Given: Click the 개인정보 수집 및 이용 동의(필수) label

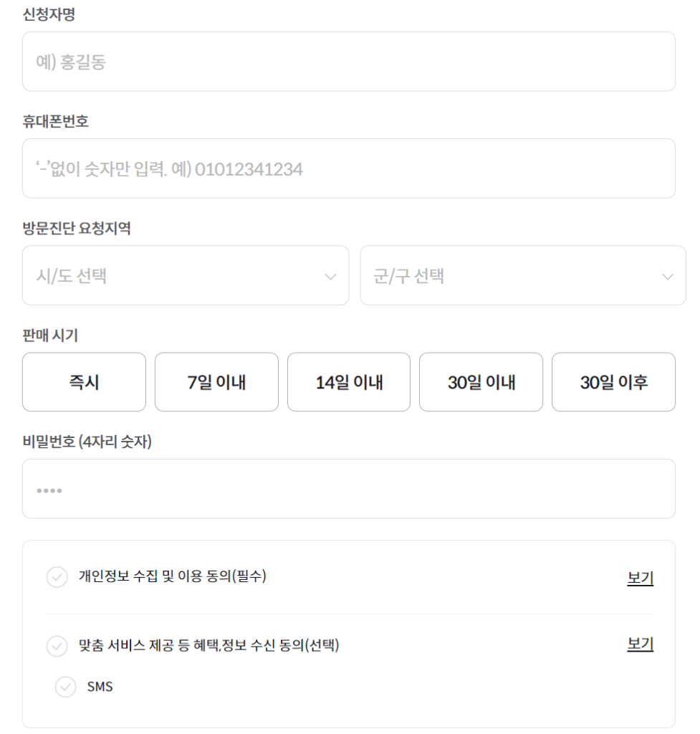Looking at the screenshot, I should (x=173, y=577).
